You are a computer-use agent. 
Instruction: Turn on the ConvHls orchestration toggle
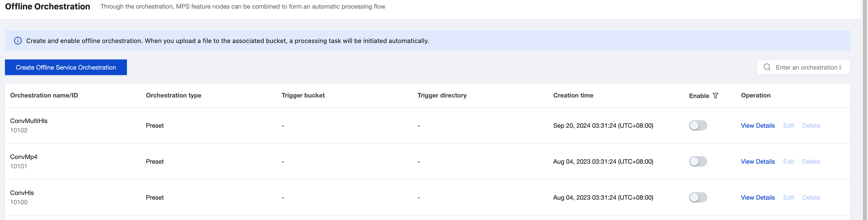click(x=698, y=197)
